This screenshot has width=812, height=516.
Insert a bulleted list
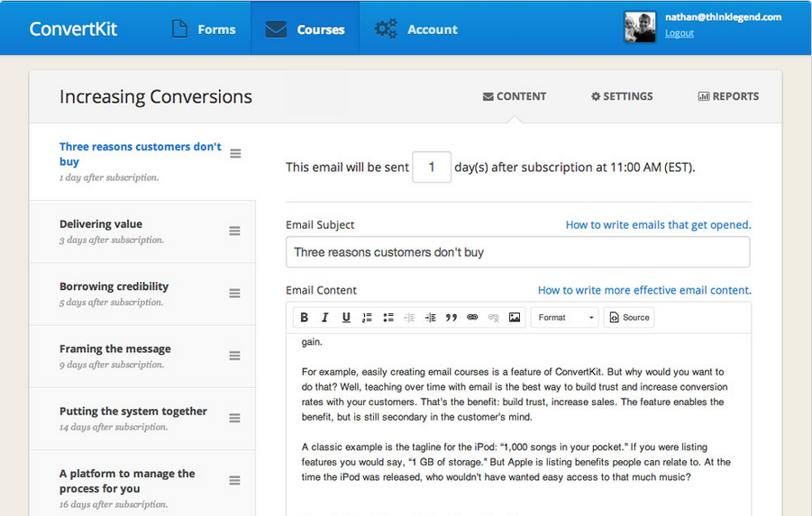[x=388, y=317]
